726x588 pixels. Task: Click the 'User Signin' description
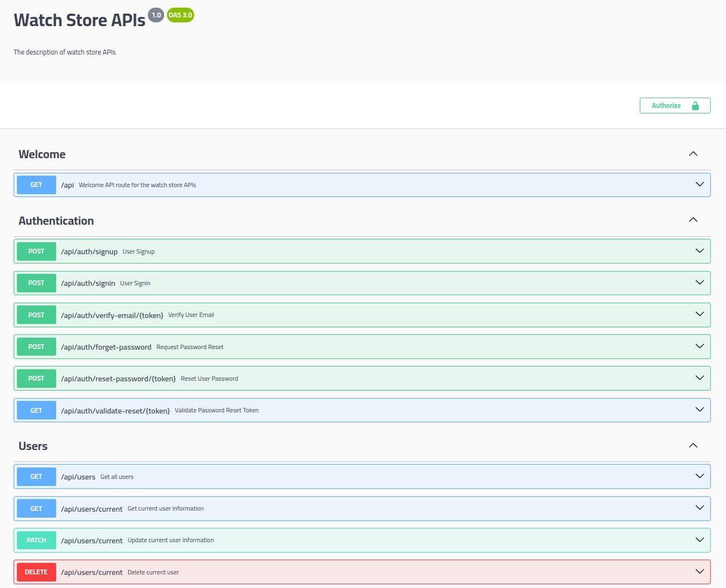[x=135, y=283]
